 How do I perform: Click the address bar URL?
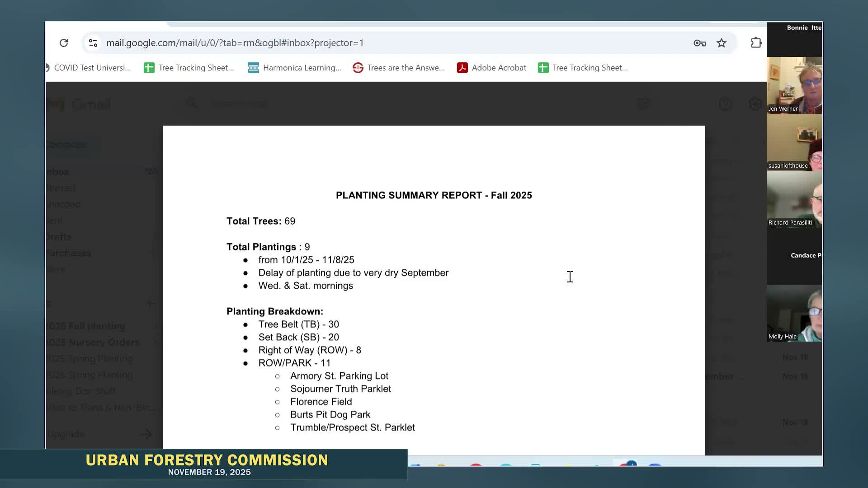click(235, 43)
